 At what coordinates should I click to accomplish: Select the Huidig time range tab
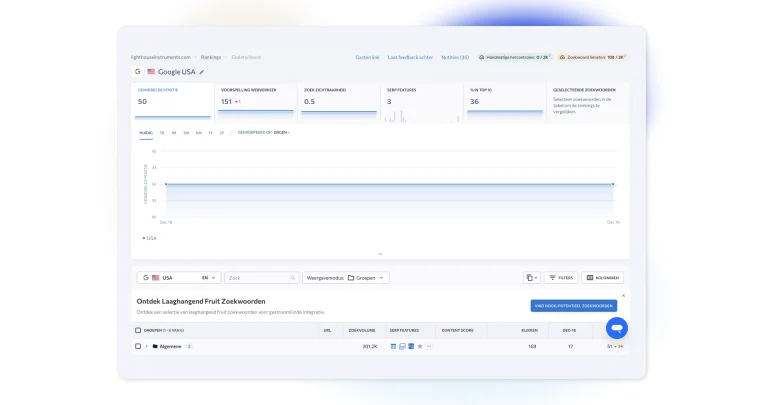(x=146, y=133)
